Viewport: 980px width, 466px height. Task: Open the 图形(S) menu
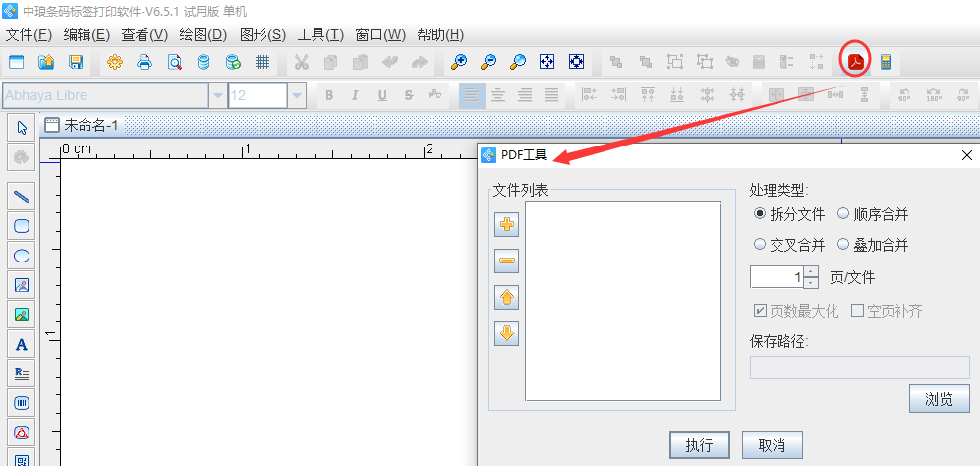(x=262, y=35)
